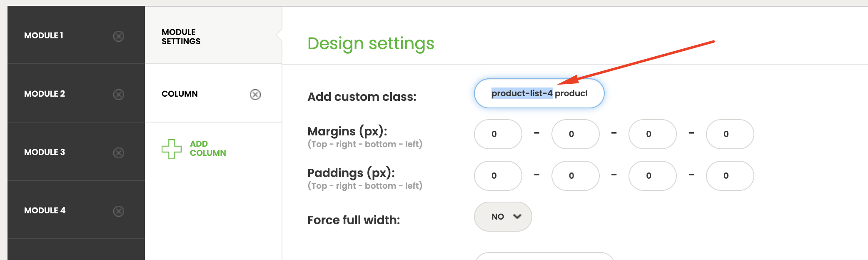Click the bottom padding input field
Image resolution: width=868 pixels, height=260 pixels.
point(652,176)
